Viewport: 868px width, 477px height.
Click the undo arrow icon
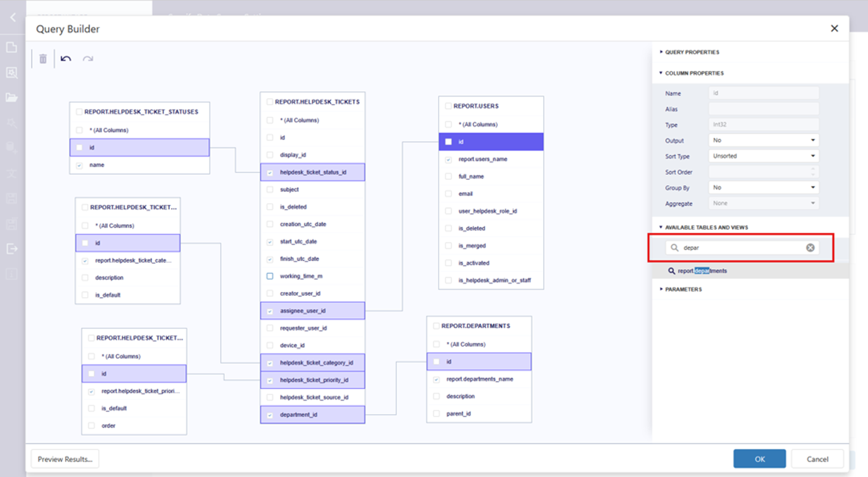click(x=66, y=59)
